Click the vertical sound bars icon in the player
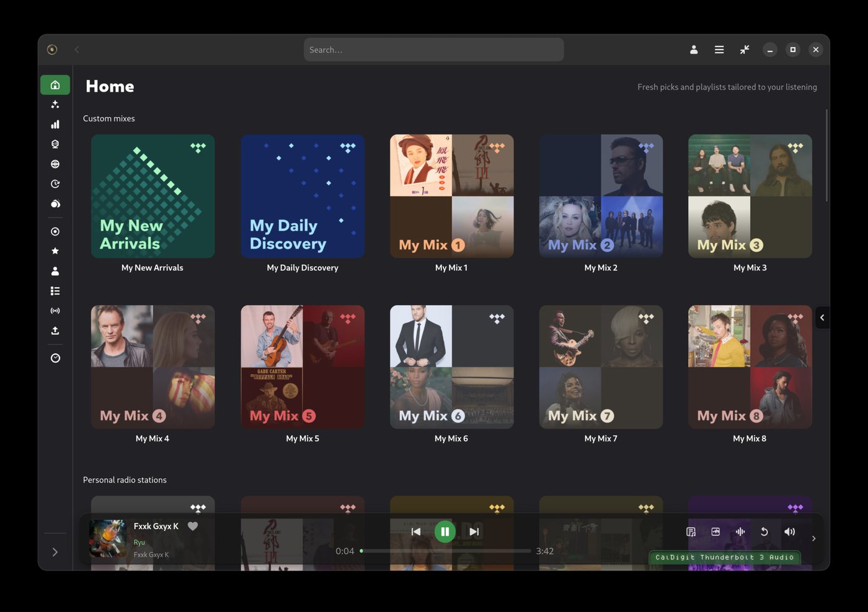Image resolution: width=868 pixels, height=612 pixels. click(740, 531)
